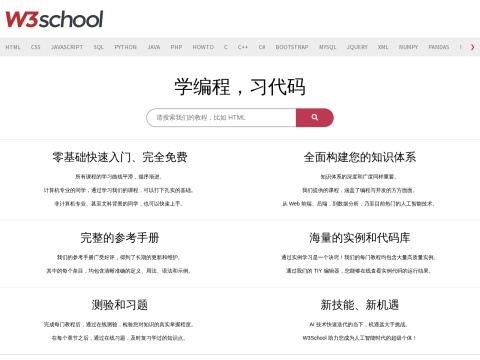The width and height of the screenshot is (480, 360).
Task: Select HOWTO in the nav bar
Action: 203,47
